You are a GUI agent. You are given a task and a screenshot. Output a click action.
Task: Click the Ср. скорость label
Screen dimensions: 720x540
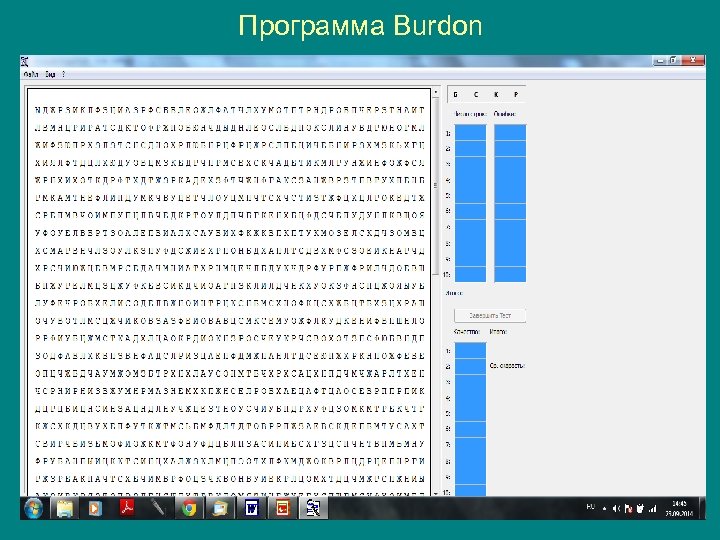point(507,366)
